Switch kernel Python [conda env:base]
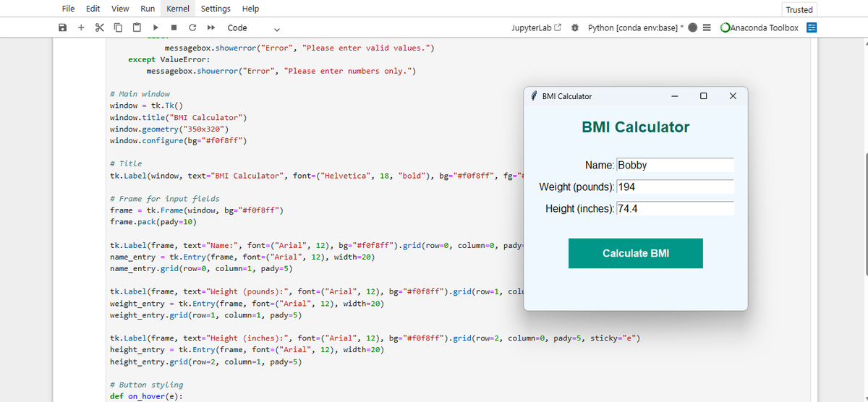This screenshot has width=868, height=402. pos(635,27)
